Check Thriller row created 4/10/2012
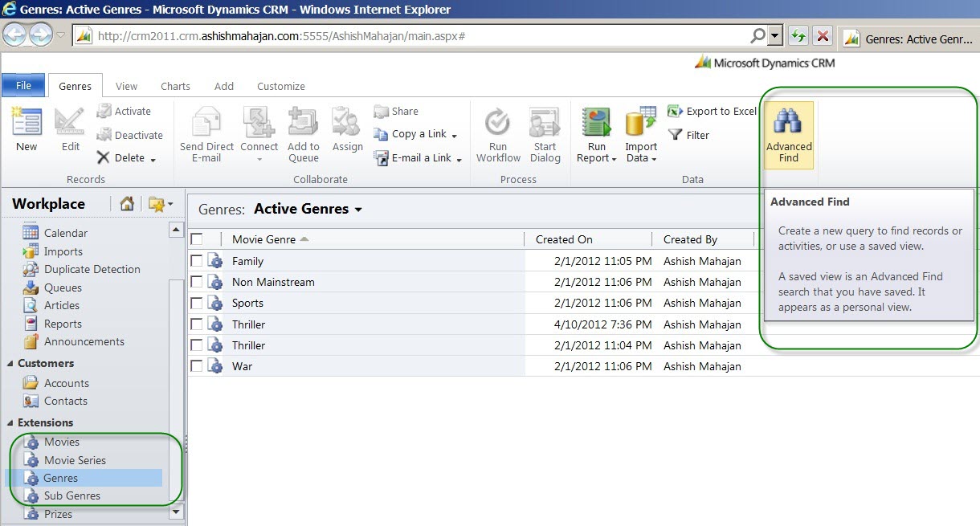 197,324
